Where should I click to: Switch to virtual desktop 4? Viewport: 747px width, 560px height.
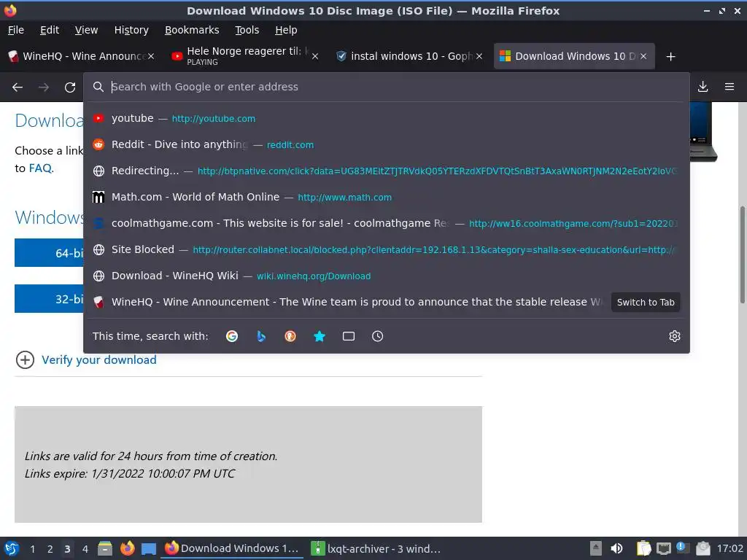85,549
